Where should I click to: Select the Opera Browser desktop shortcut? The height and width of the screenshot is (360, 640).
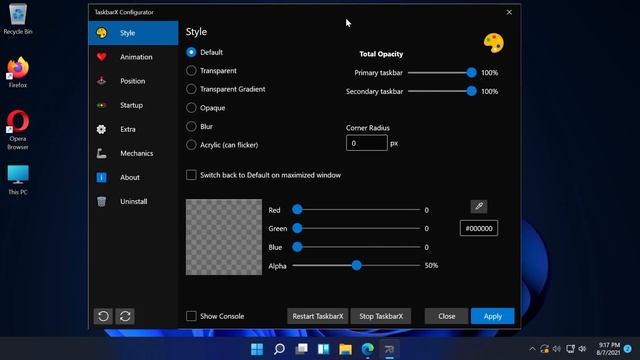[x=18, y=130]
